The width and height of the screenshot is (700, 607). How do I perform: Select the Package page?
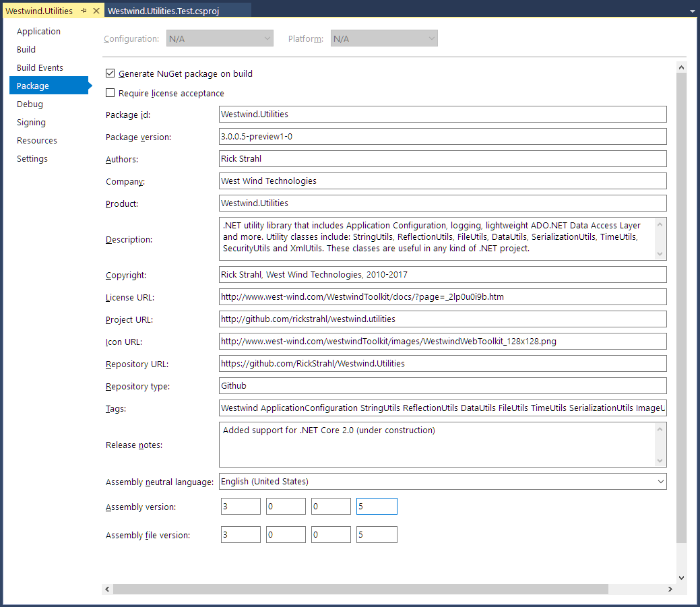(49, 86)
